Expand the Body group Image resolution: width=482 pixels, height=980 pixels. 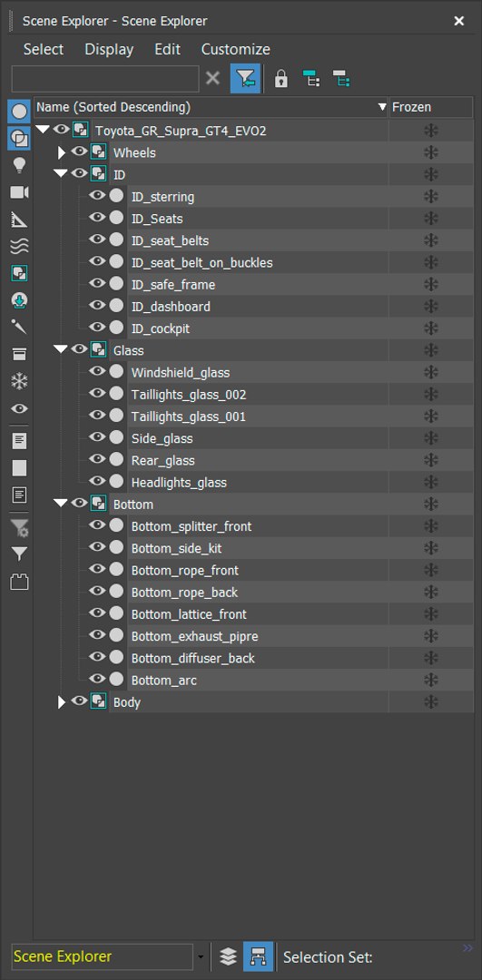(61, 701)
